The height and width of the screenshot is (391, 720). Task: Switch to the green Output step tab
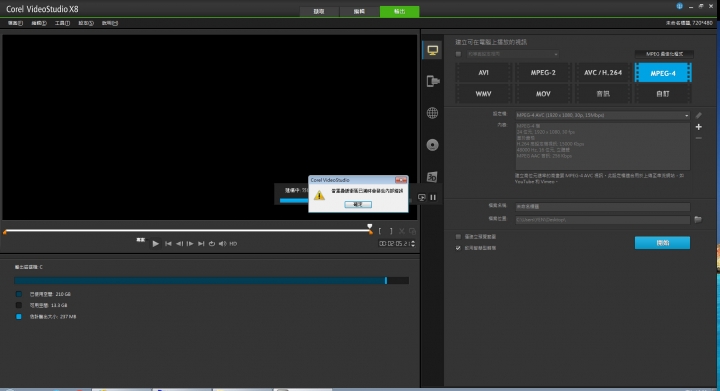click(x=399, y=11)
